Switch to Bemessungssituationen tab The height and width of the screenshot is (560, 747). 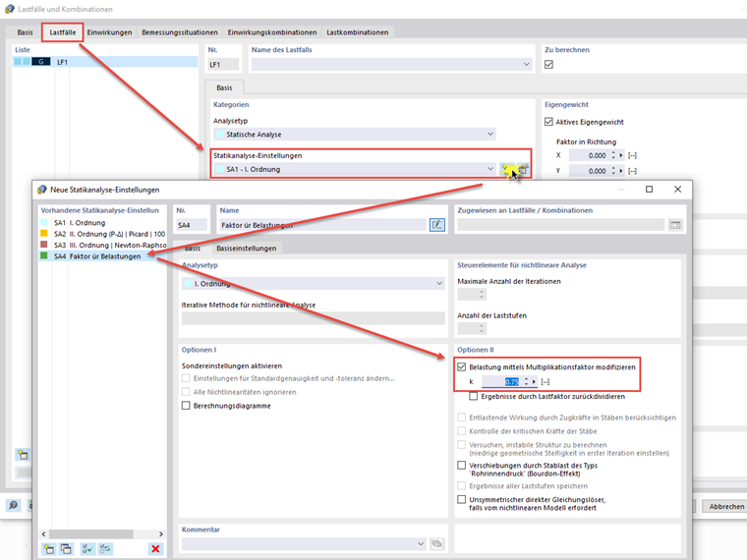click(180, 32)
